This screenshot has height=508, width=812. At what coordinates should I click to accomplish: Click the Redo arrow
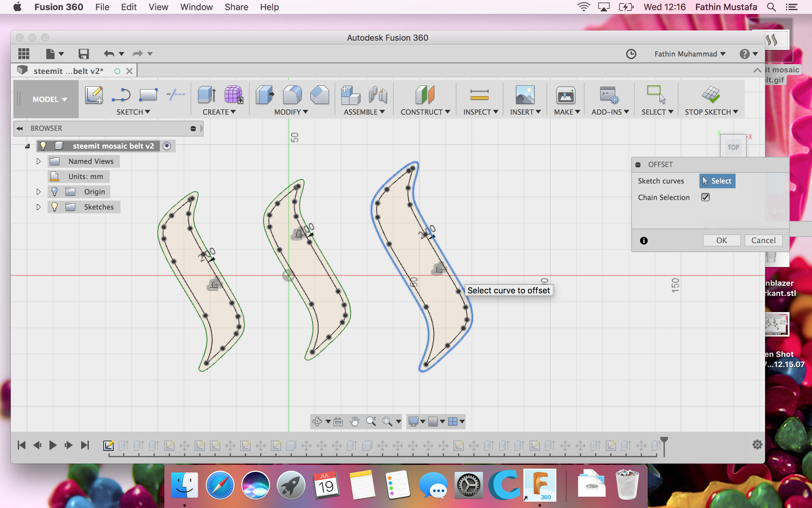[137, 54]
